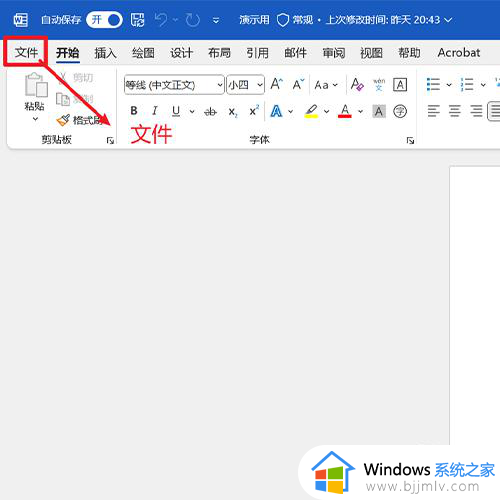
Task: Expand the font size dropdown arrow
Action: point(260,85)
